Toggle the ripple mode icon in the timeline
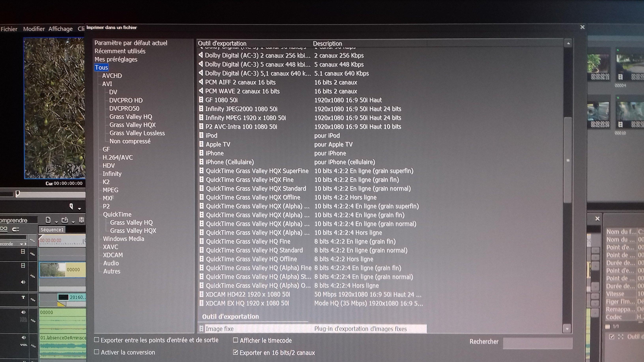This screenshot has height=362, width=644. click(4, 229)
